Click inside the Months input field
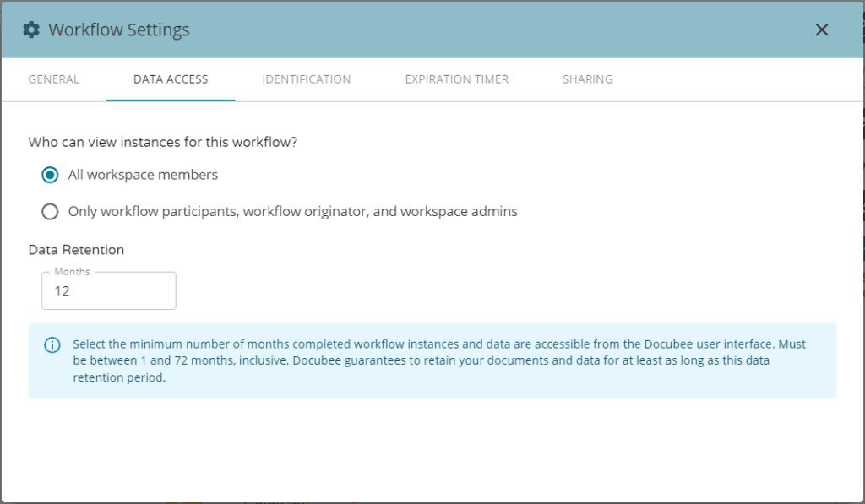 pyautogui.click(x=108, y=290)
